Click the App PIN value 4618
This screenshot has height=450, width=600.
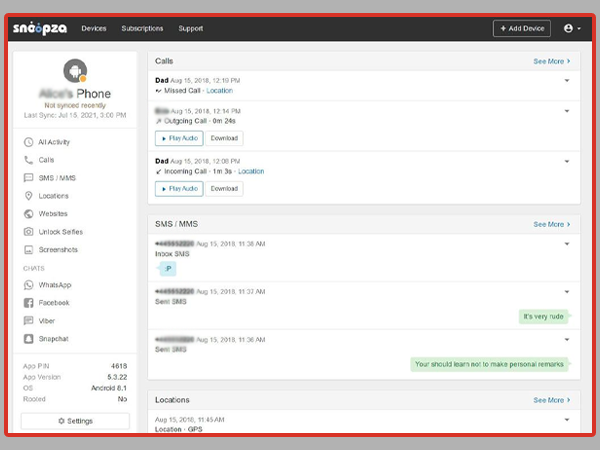[119, 366]
